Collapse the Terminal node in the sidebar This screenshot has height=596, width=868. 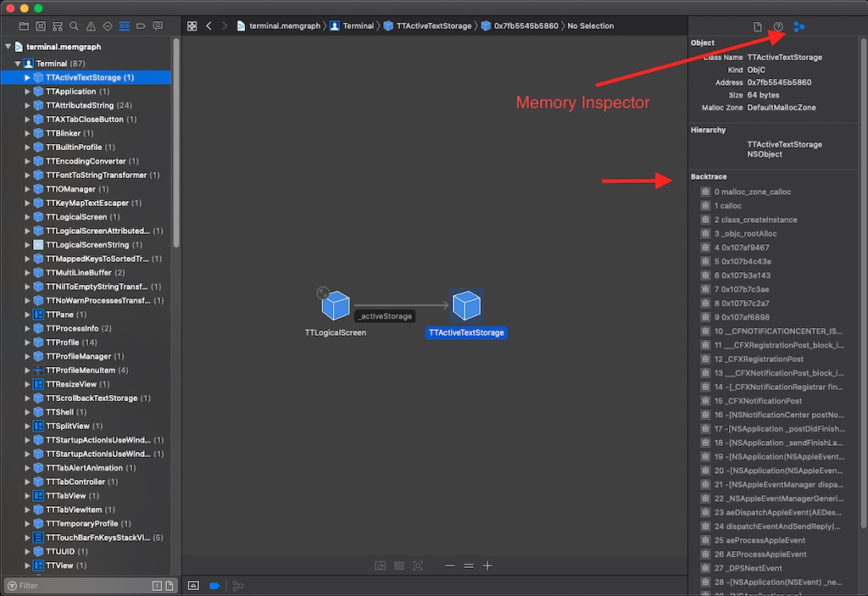point(17,63)
